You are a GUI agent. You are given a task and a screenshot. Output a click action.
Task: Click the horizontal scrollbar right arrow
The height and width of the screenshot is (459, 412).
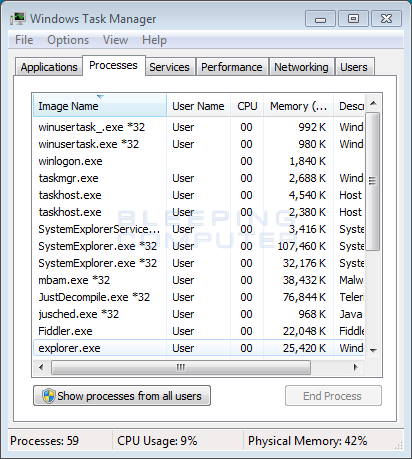point(356,367)
